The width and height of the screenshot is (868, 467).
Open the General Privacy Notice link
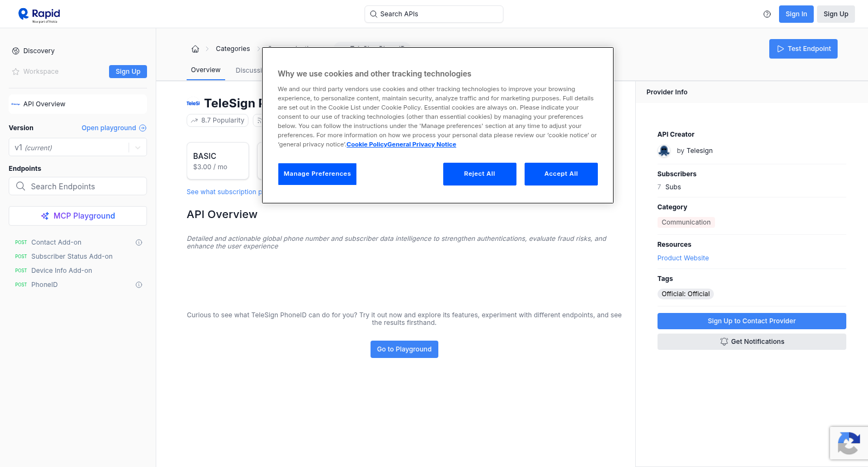pyautogui.click(x=422, y=144)
